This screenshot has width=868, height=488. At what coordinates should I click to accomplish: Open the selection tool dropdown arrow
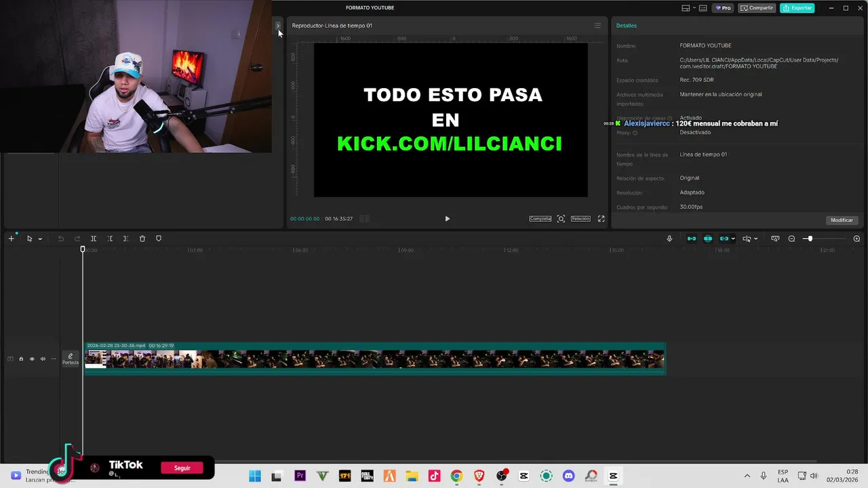tap(40, 239)
